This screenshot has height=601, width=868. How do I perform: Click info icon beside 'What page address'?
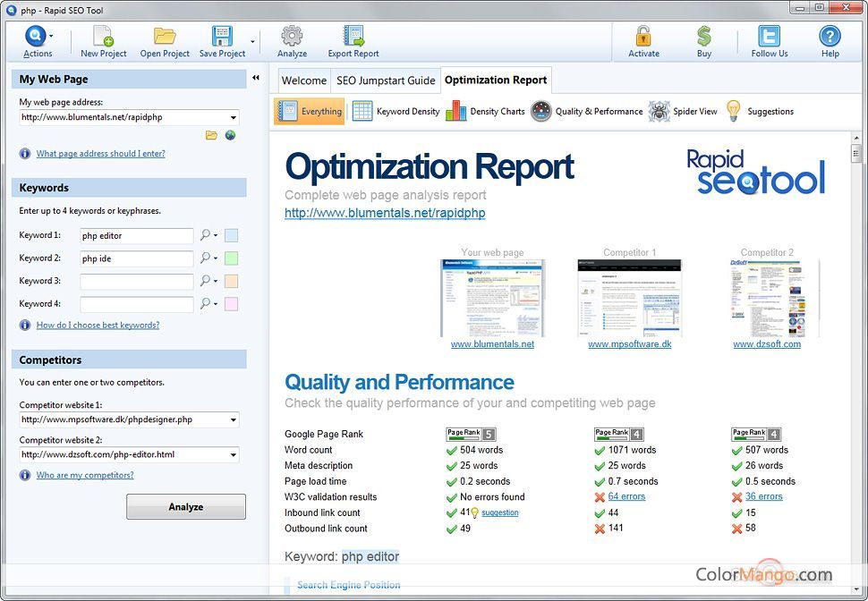pos(25,154)
